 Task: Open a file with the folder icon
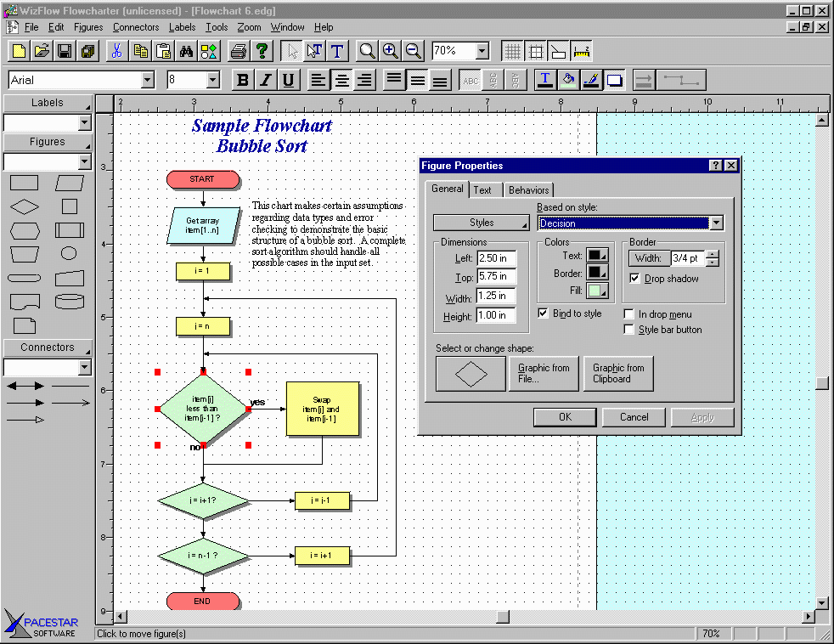[x=42, y=51]
